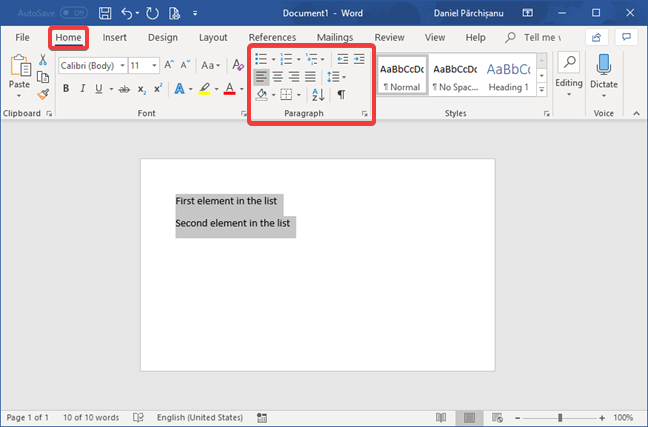The image size is (648, 427).
Task: Click the Bullets list icon
Action: 260,59
